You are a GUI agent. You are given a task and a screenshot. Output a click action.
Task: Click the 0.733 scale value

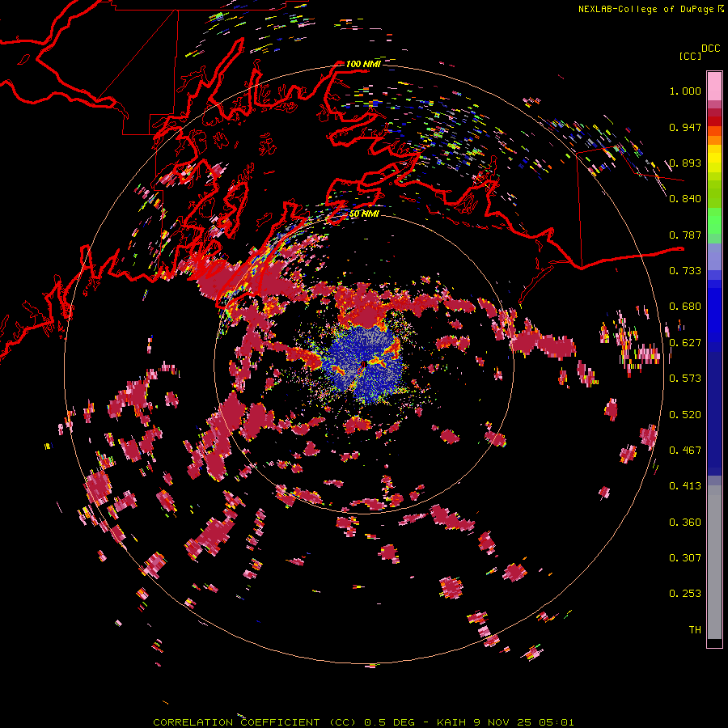tap(685, 271)
